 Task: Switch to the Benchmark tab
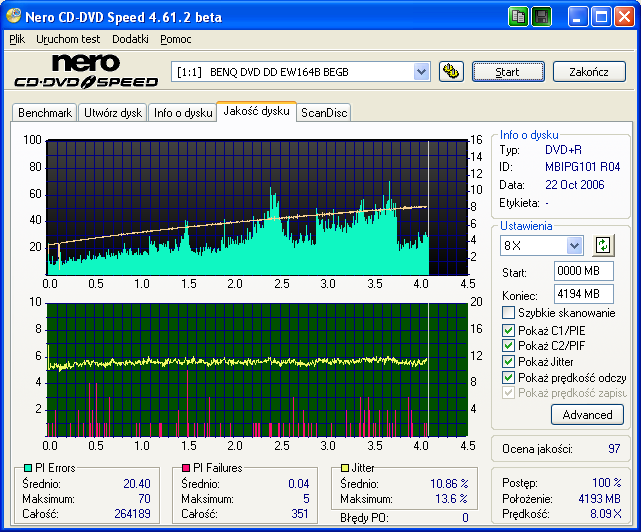[x=45, y=113]
